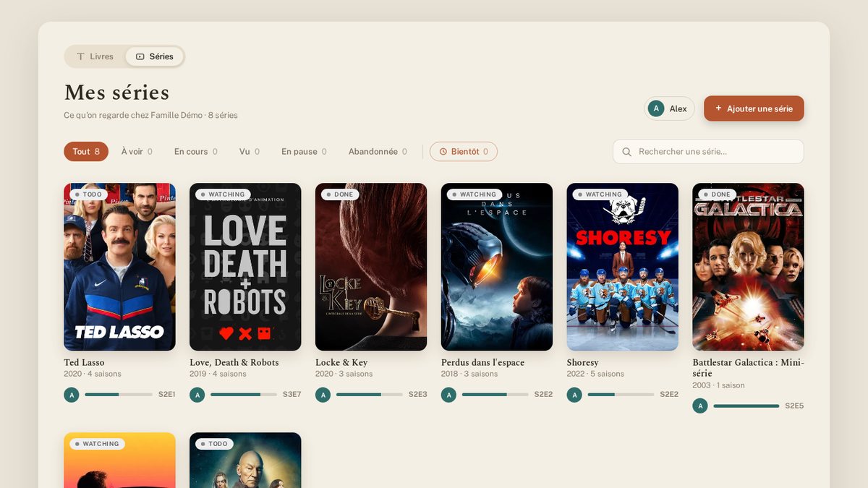Show Abandonnée series
Viewport: 868px width, 488px height.
[378, 152]
